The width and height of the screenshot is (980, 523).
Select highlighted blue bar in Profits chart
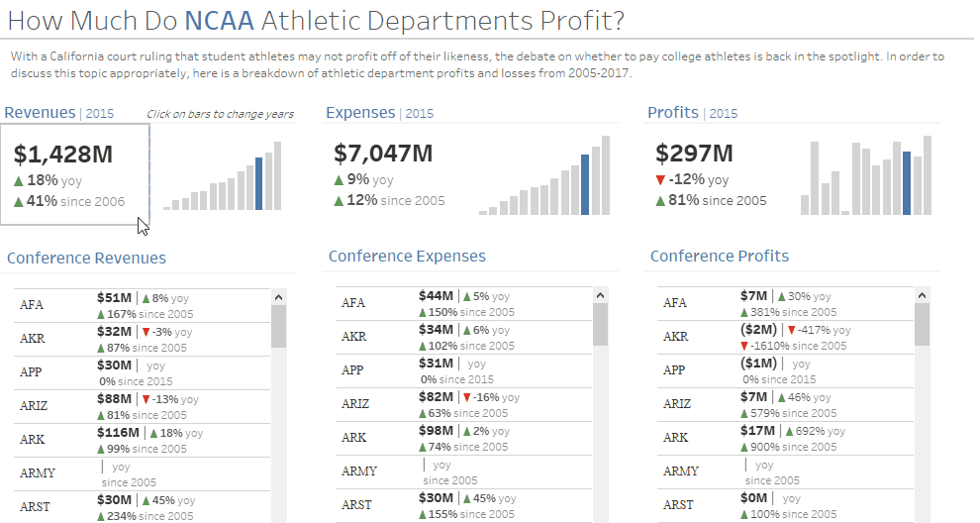pos(908,182)
